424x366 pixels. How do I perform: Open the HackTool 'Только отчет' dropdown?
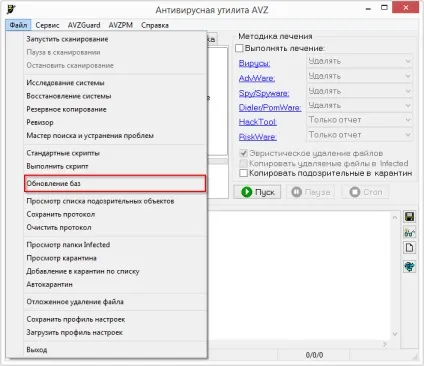coord(359,120)
